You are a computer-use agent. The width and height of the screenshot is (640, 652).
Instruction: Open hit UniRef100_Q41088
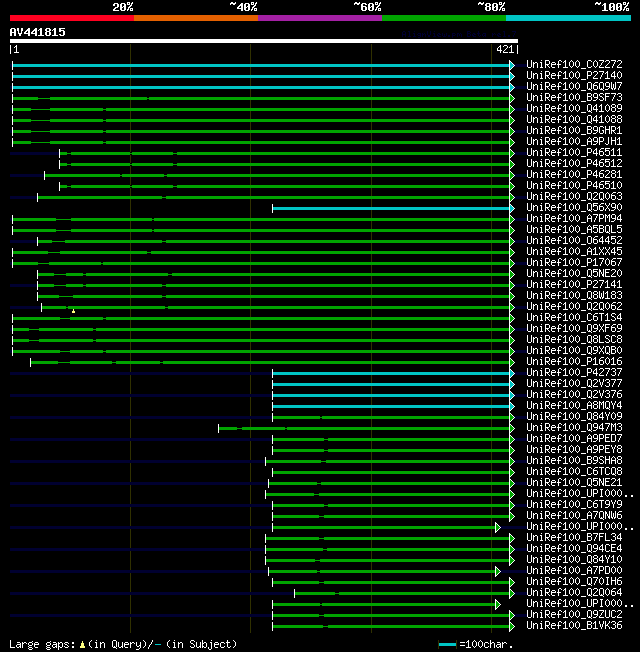click(x=574, y=119)
